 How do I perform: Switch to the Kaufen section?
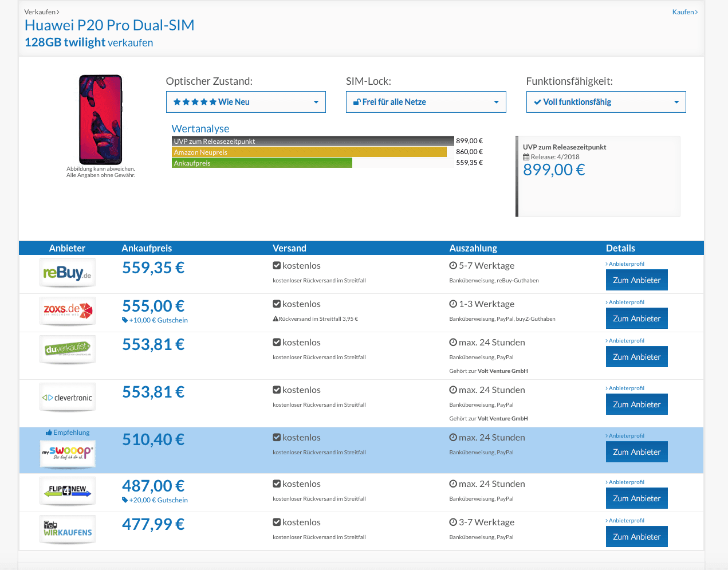coord(684,12)
